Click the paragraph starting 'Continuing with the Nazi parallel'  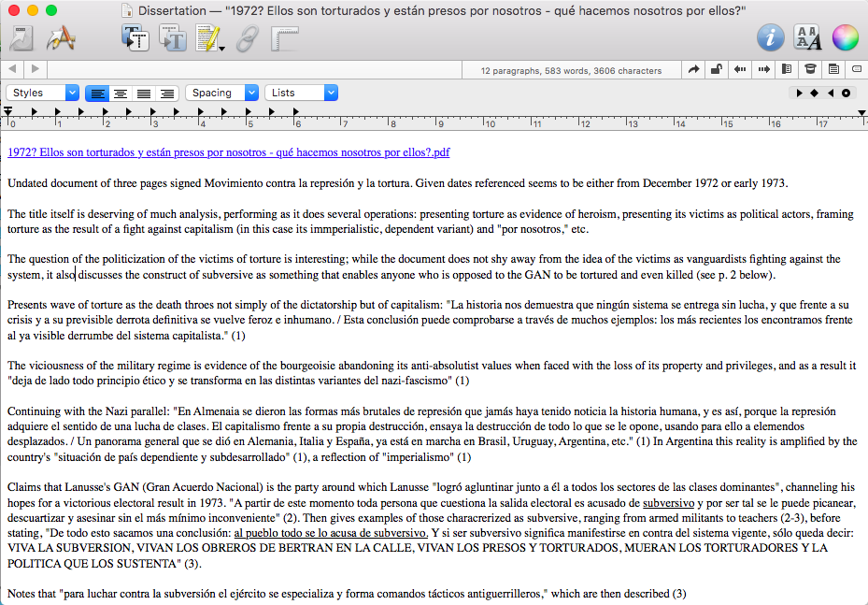pos(432,435)
